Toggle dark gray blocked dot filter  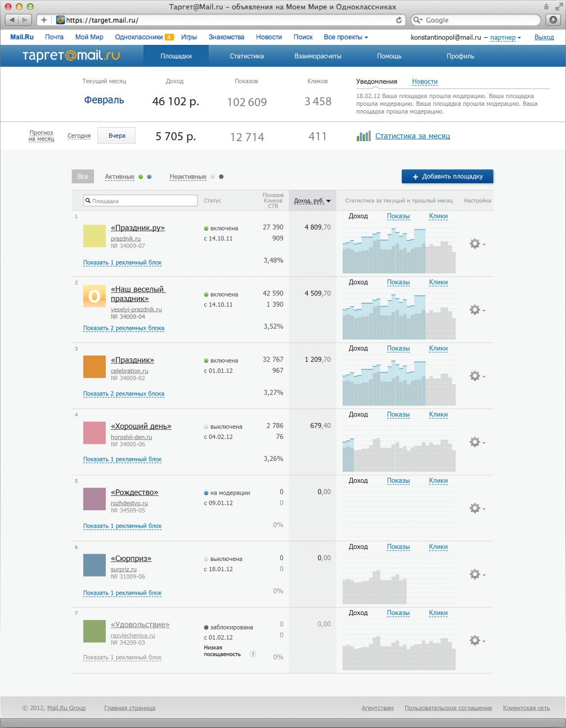[221, 177]
